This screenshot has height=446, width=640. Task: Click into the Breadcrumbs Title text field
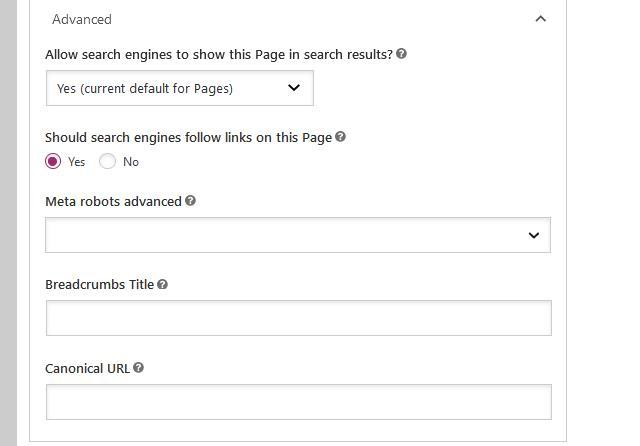coord(298,318)
